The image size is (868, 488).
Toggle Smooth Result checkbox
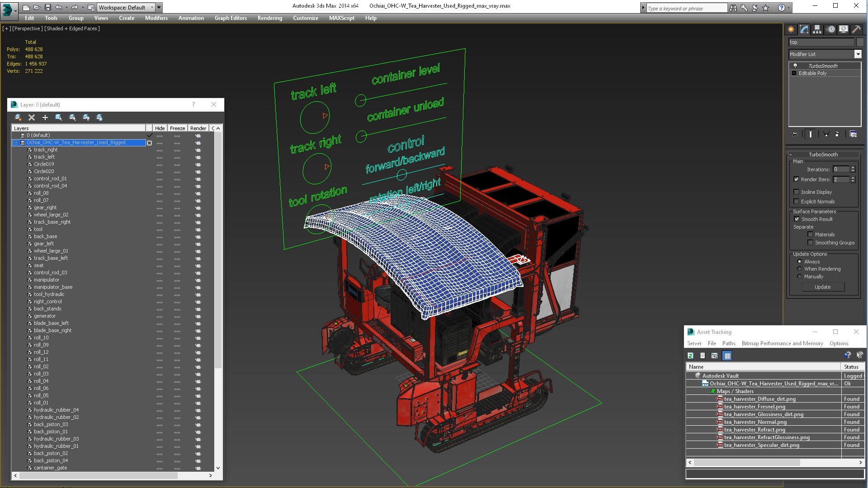[797, 219]
